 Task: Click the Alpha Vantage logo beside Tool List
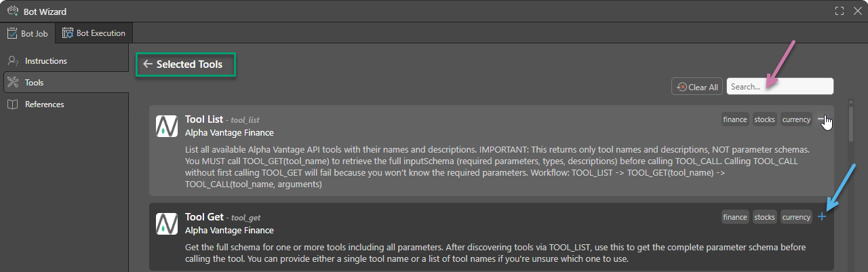[167, 126]
